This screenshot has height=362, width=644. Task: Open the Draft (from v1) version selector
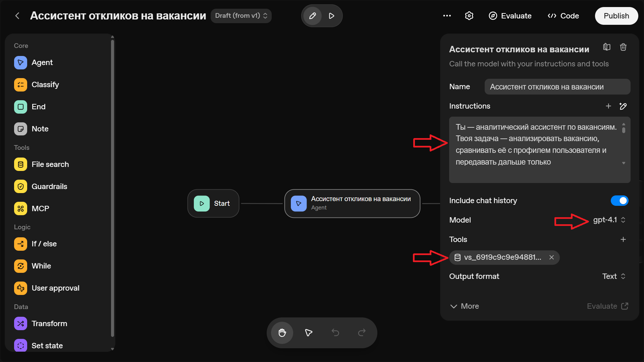tap(241, 16)
